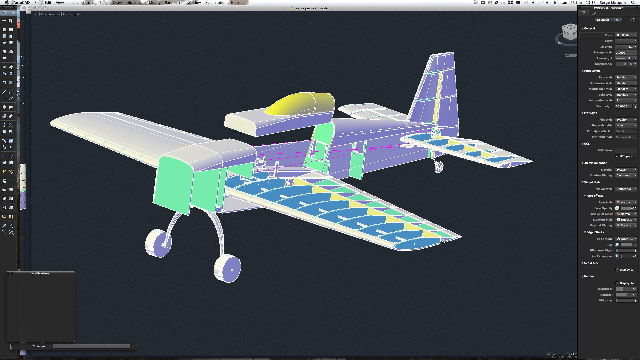Open the first dropdown in the General section

626,35
